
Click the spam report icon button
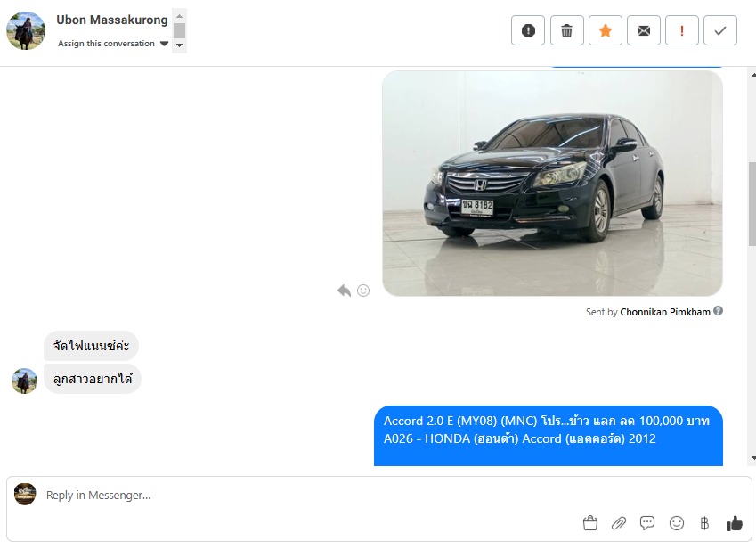(528, 30)
